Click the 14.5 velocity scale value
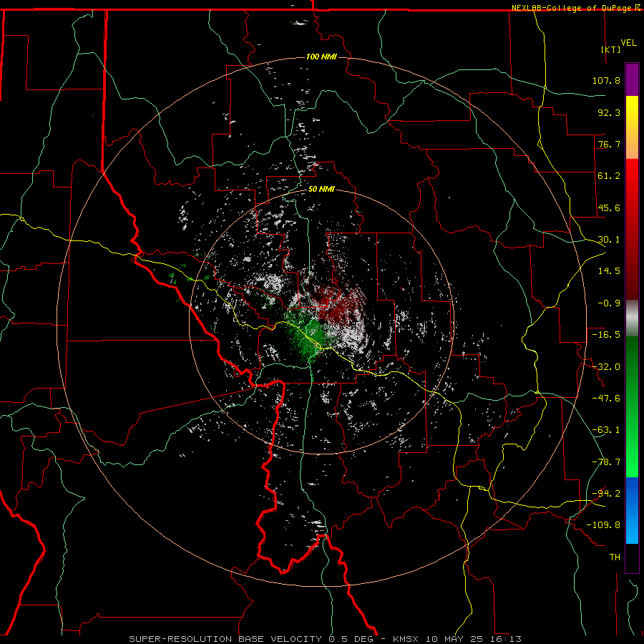 coord(609,271)
